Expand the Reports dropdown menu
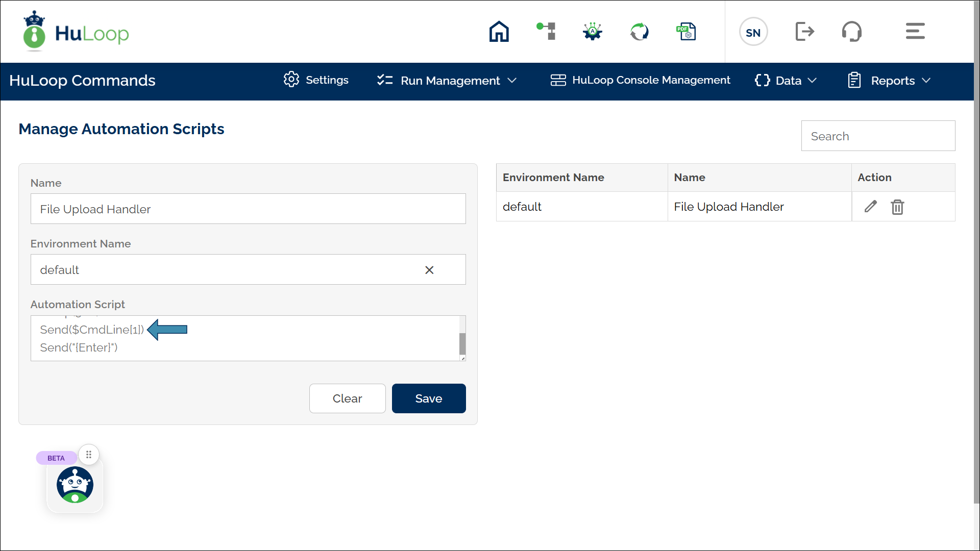The width and height of the screenshot is (980, 551). (x=890, y=81)
